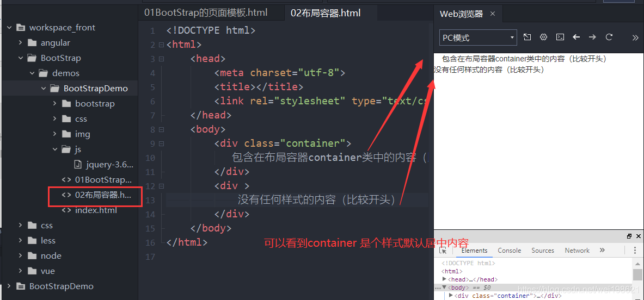
Task: Collapse the BootStrap folder under workspace_front
Action: [x=21, y=58]
